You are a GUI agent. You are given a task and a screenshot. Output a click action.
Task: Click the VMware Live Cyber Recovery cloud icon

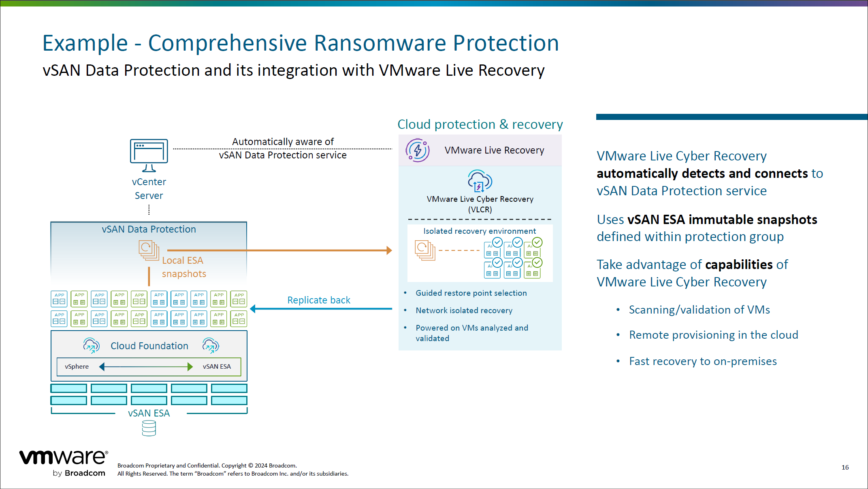(480, 181)
